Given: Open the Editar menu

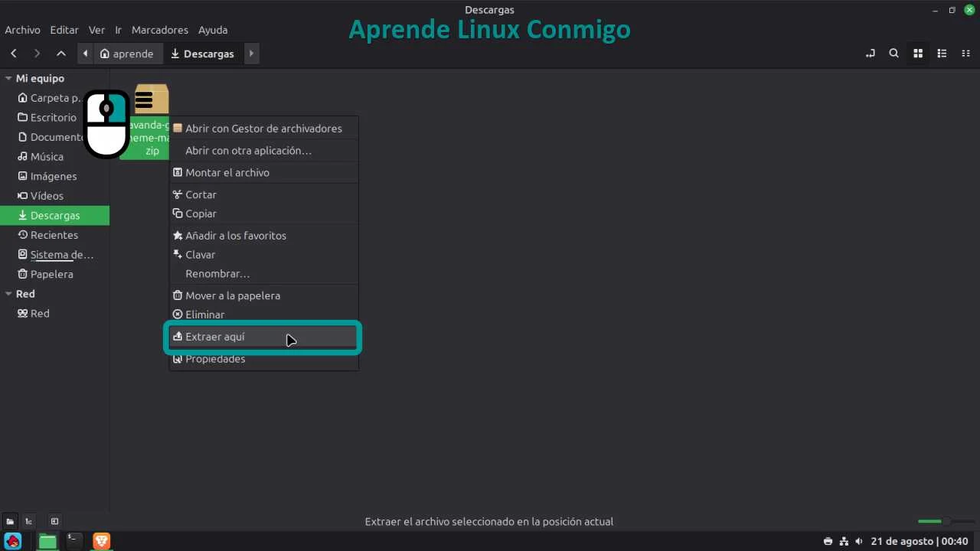Looking at the screenshot, I should (64, 30).
